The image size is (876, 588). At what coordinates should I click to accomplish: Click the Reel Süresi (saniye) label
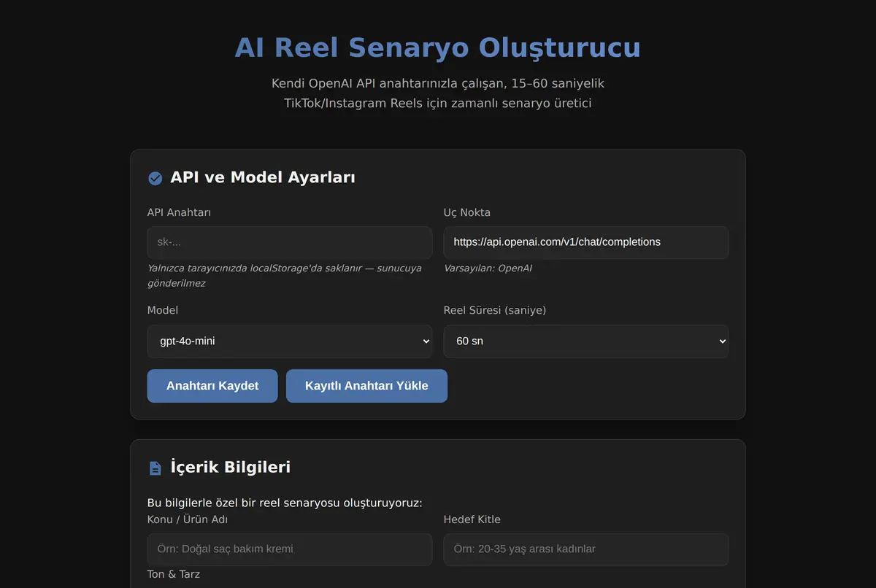495,310
